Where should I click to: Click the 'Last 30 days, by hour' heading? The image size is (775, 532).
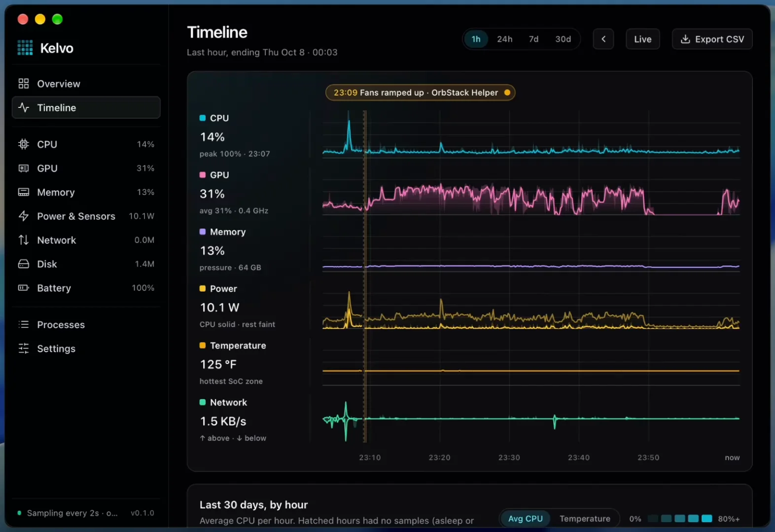253,505
